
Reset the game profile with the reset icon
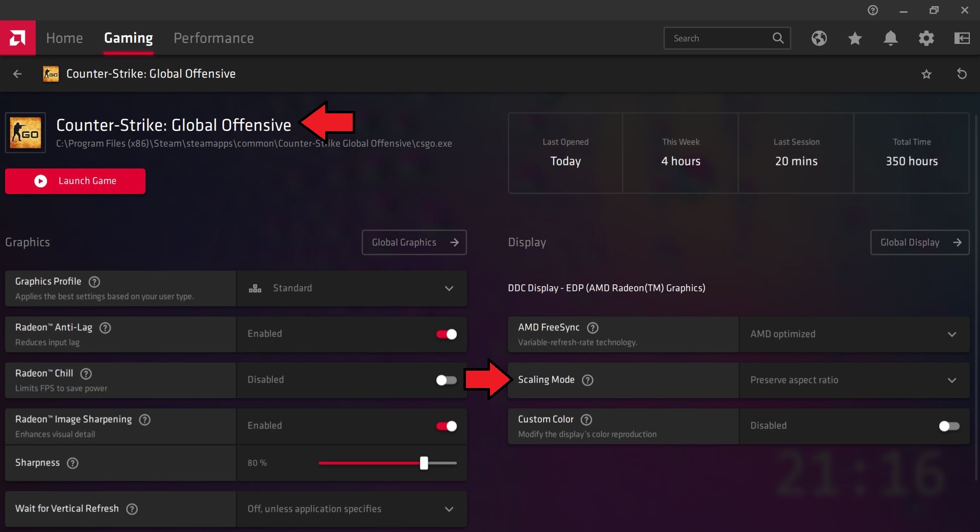(x=962, y=74)
